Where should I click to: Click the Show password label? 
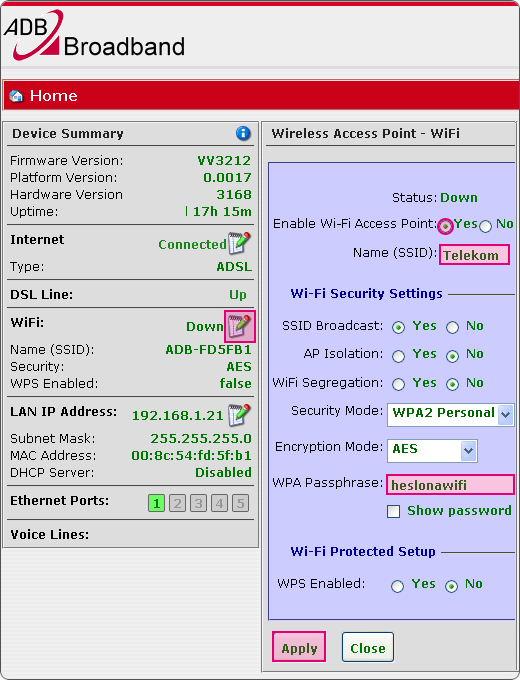click(459, 510)
